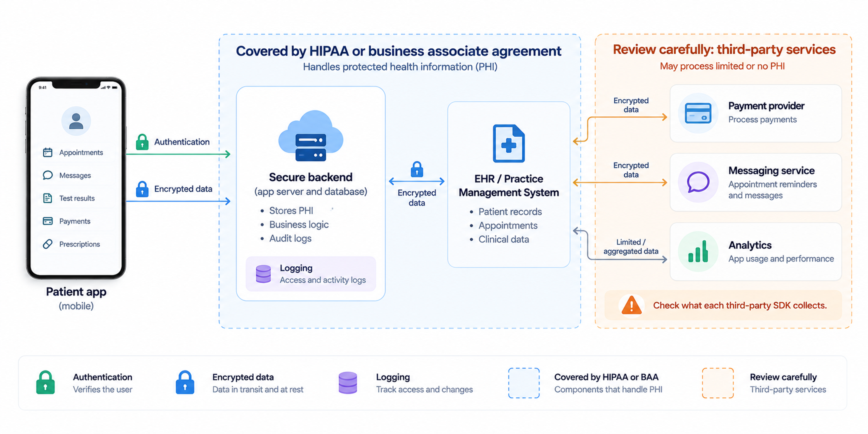This screenshot has width=868, height=434.
Task: Click legend blue dashed Covered by HIPAA swatch
Action: point(524,383)
